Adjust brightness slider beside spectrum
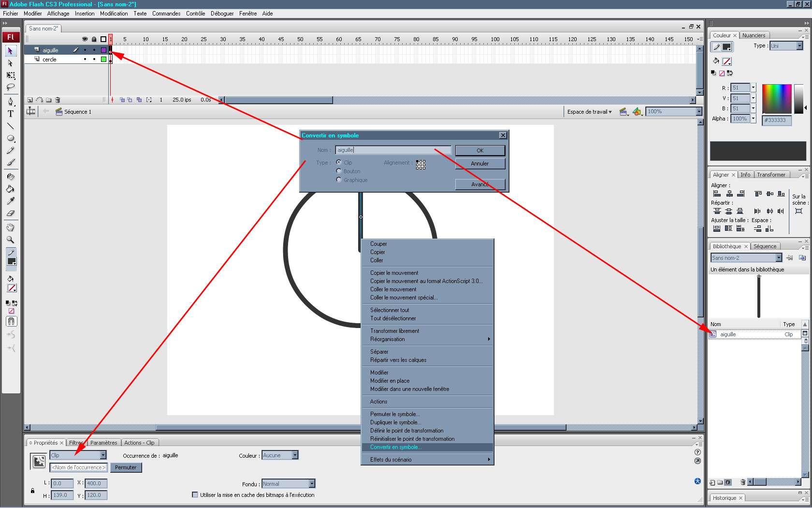The height and width of the screenshot is (508, 812). pyautogui.click(x=800, y=99)
